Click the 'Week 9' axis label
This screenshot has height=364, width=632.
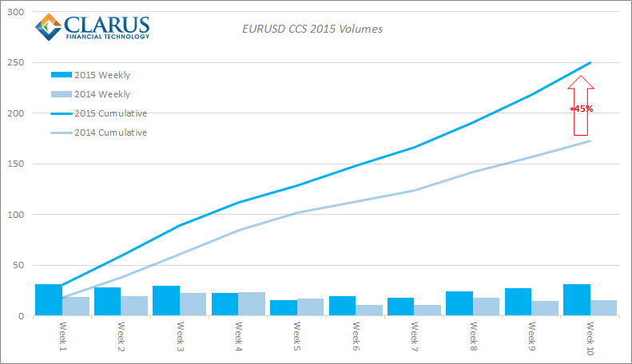(531, 336)
